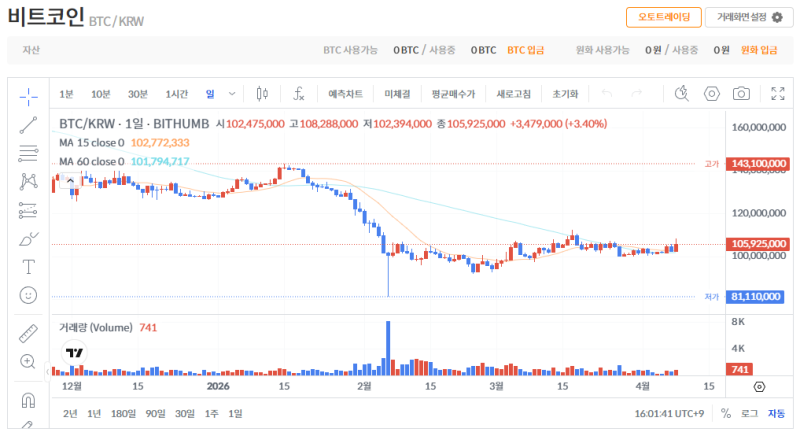Viewport: 800px width, 436px height.
Task: Take a chart snapshot with camera
Action: coord(741,94)
